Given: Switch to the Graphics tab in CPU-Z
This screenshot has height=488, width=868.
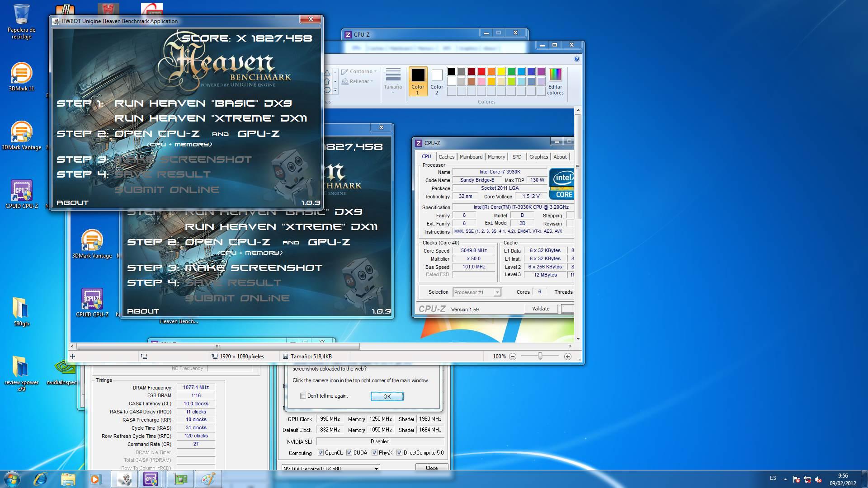Looking at the screenshot, I should [x=538, y=157].
